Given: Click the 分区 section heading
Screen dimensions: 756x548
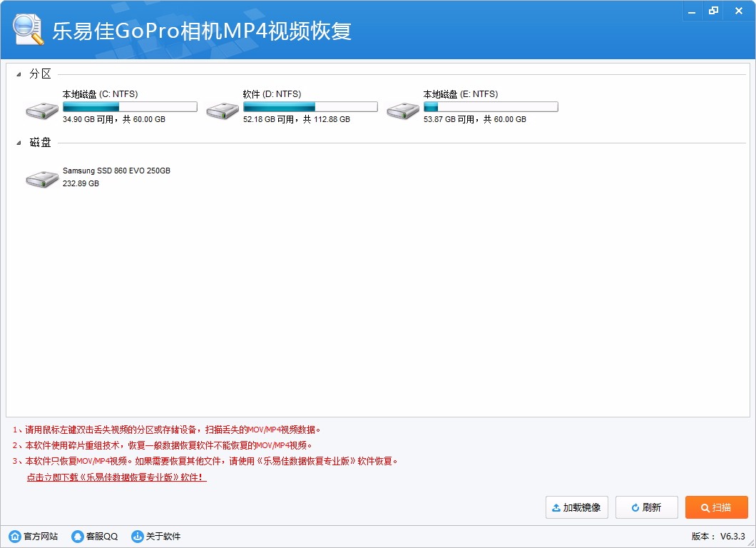Looking at the screenshot, I should 40,73.
